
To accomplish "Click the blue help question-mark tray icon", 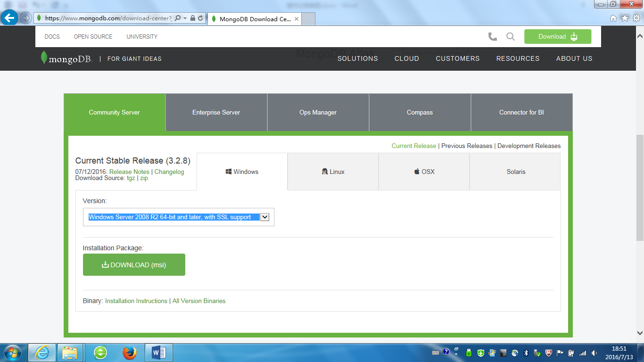I will coord(446,352).
